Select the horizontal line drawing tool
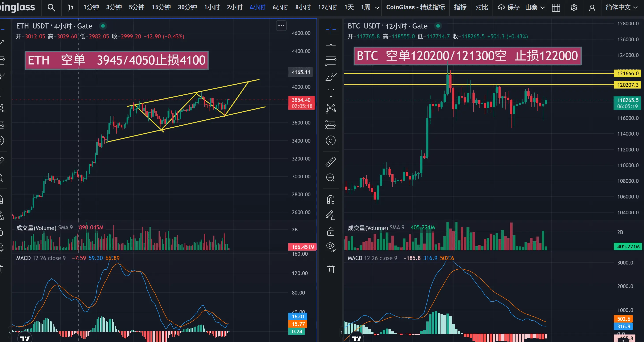The image size is (644, 342). click(x=331, y=45)
